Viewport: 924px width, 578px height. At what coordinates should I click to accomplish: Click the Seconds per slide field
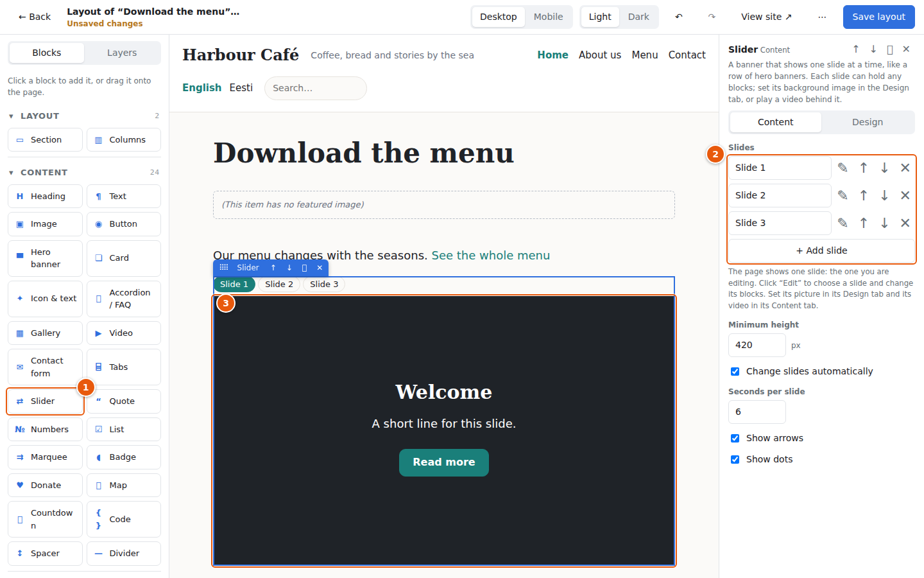coord(757,412)
